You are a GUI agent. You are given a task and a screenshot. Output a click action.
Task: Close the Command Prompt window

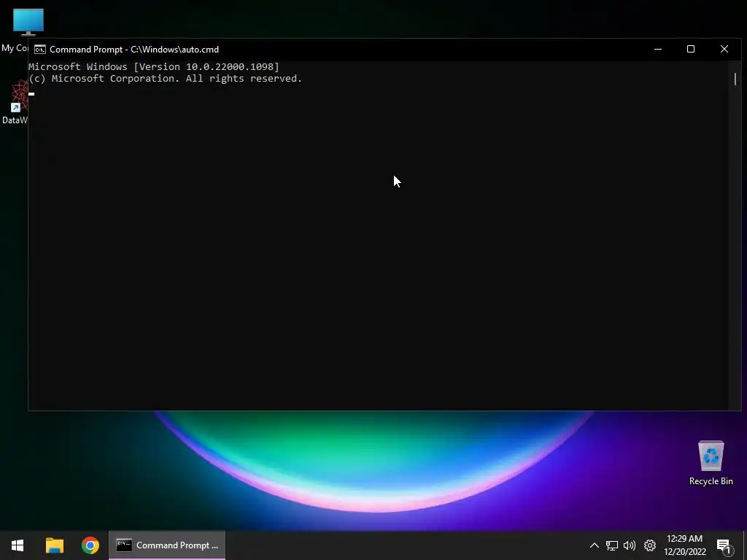tap(724, 49)
